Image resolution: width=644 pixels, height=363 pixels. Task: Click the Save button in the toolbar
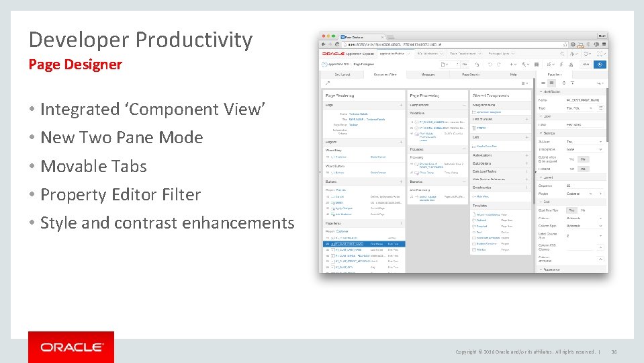click(586, 65)
